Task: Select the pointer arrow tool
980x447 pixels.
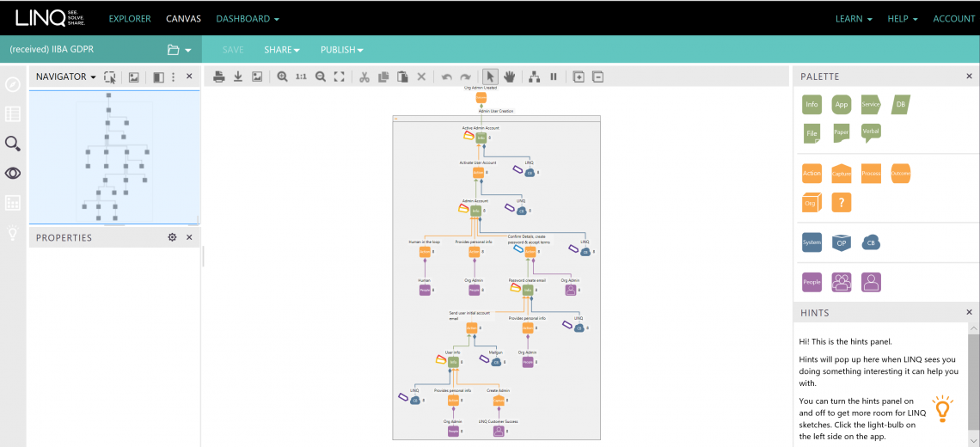Action: point(491,77)
